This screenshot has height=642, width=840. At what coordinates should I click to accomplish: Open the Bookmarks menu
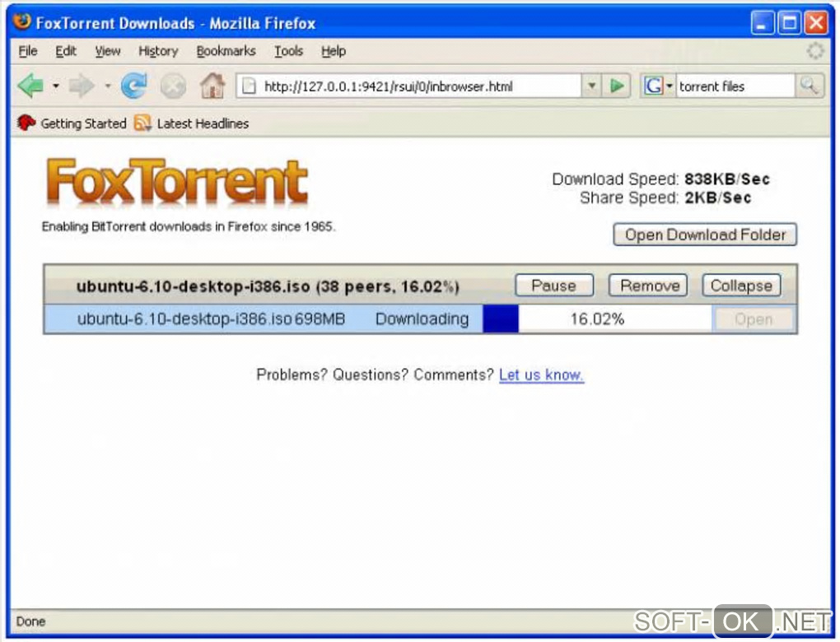tap(226, 51)
